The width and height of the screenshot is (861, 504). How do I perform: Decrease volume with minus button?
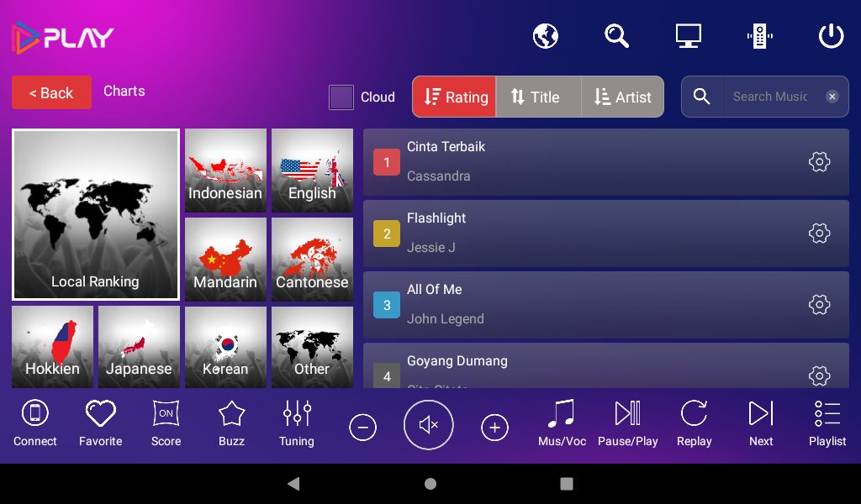tap(363, 428)
